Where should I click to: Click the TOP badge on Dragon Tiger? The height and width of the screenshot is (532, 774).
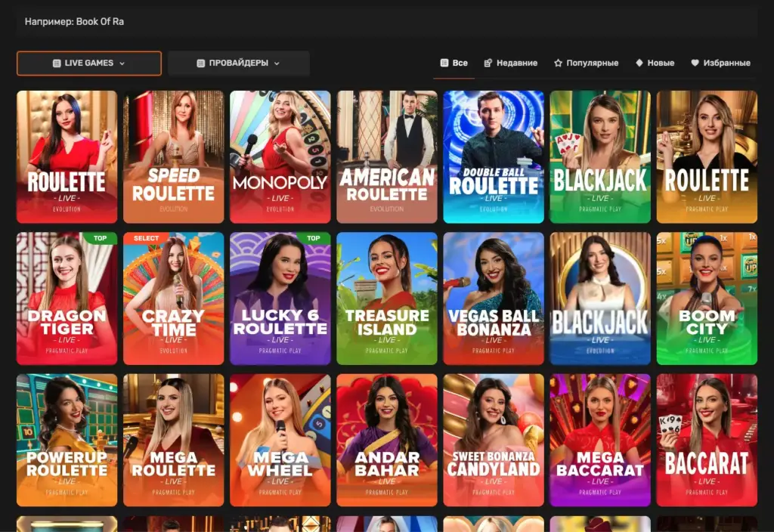tap(100, 238)
